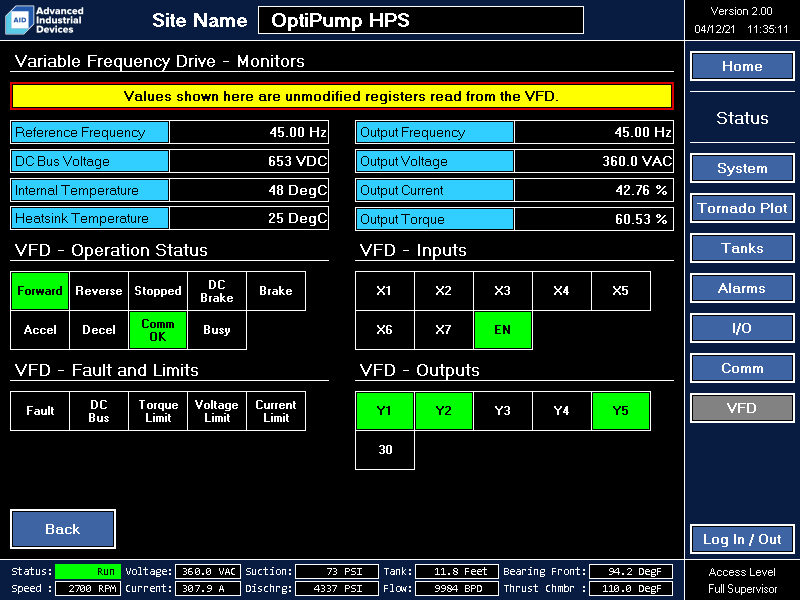Click the Internal Temperature value 48 DegC
Screen dimensions: 800x600
(x=249, y=190)
